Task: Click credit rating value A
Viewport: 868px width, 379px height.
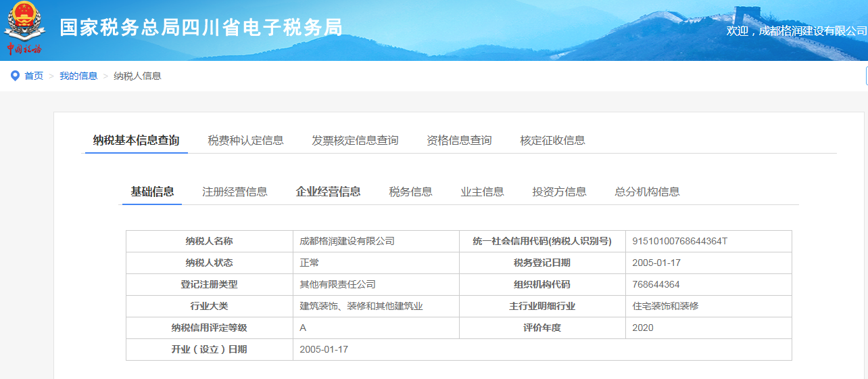Action: (304, 328)
